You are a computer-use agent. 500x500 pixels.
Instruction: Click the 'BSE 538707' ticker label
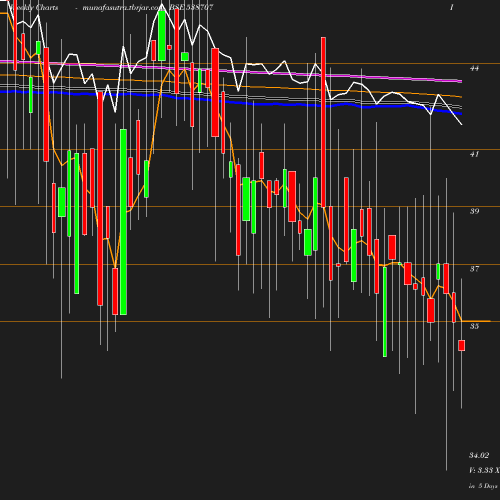click(x=191, y=7)
